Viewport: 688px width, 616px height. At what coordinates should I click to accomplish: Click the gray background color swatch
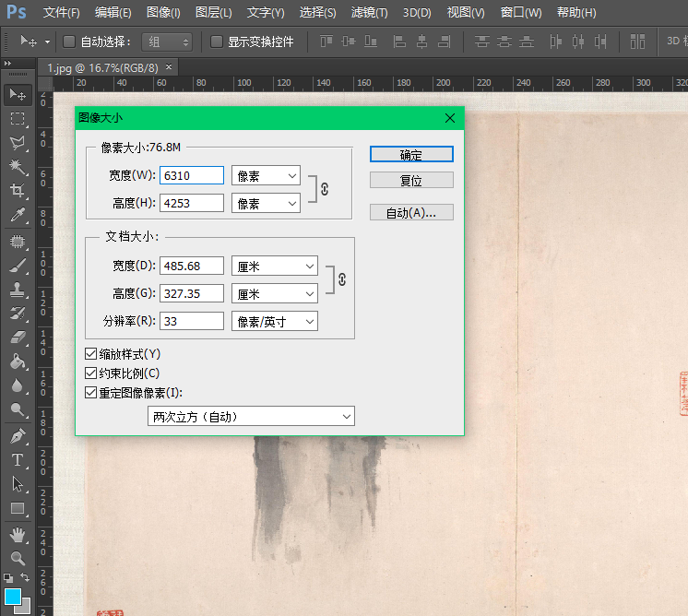click(x=25, y=607)
